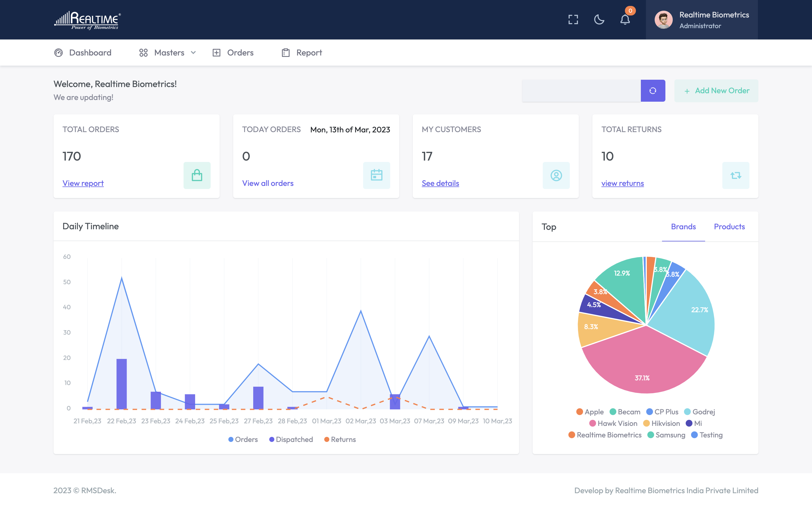Open the notifications bell icon
The image size is (812, 507).
click(x=625, y=19)
